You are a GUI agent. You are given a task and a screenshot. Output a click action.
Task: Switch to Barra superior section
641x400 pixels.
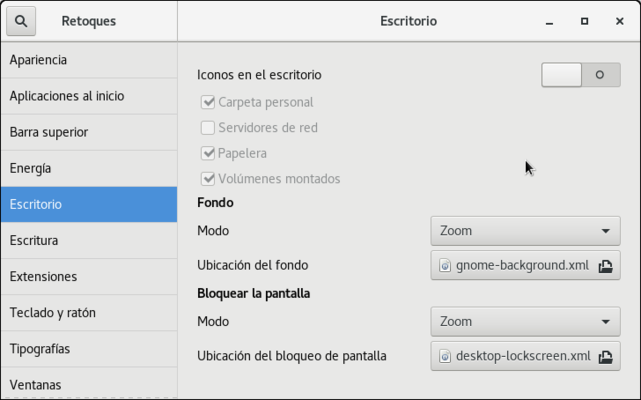click(x=88, y=132)
